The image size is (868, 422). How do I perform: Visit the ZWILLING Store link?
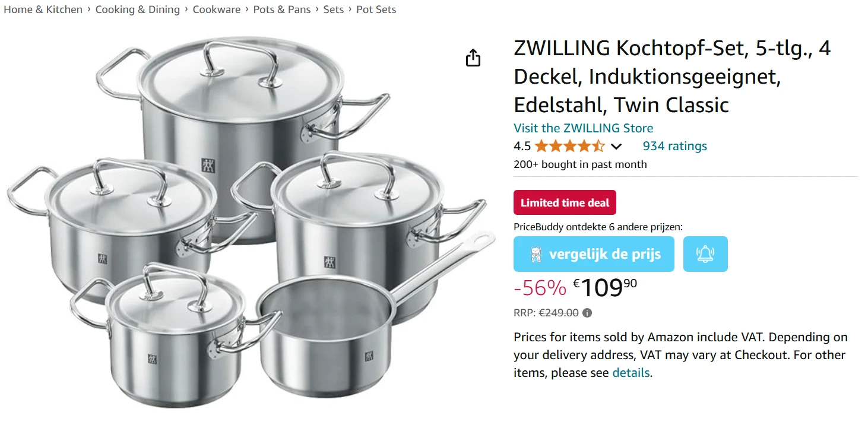coord(583,128)
